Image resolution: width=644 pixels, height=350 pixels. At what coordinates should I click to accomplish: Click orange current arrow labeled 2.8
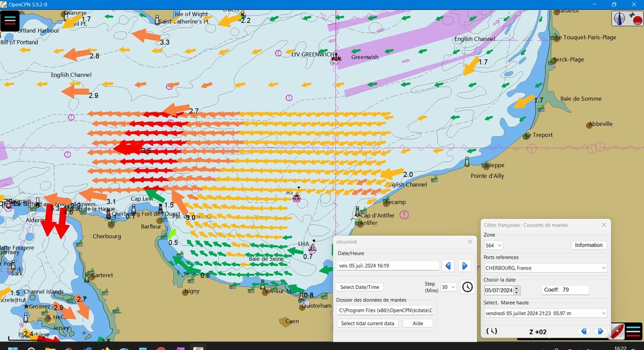[77, 54]
